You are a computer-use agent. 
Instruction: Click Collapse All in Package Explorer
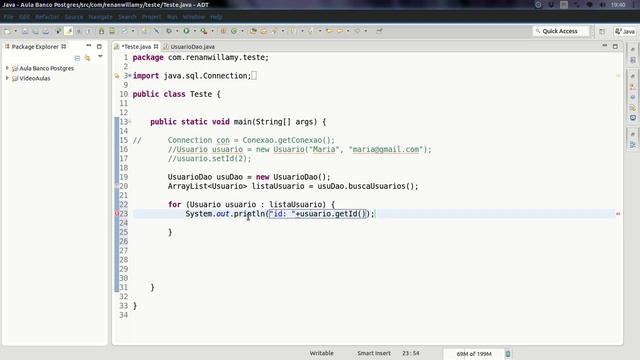[77, 58]
